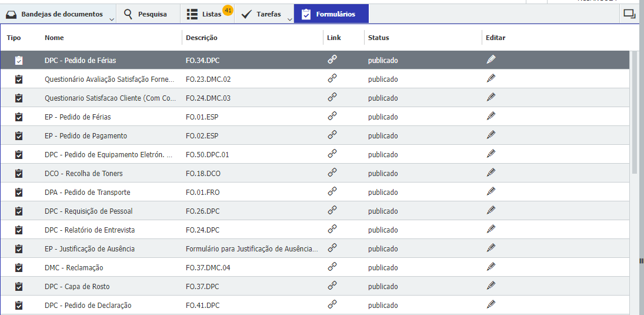Open the Pesquisa tab
Image resolution: width=644 pixels, height=315 pixels.
(146, 14)
